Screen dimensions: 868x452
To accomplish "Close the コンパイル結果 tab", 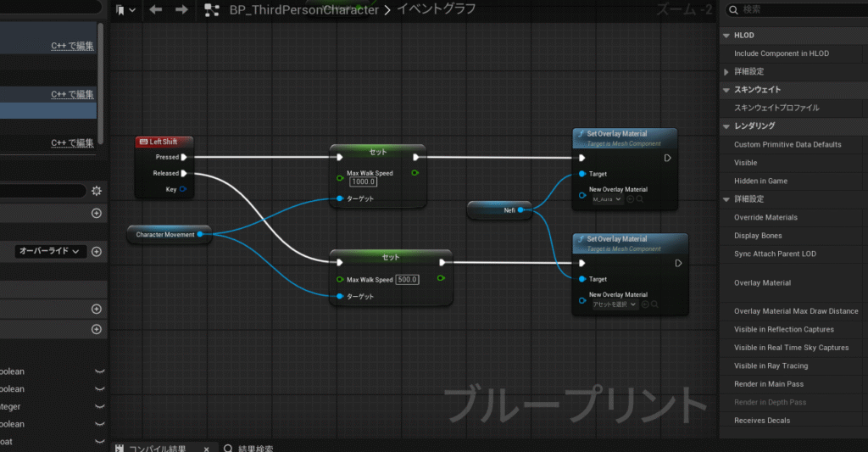I will coord(207,449).
